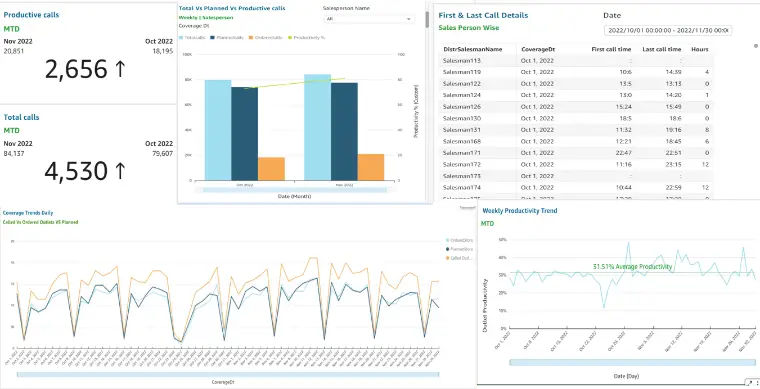The width and height of the screenshot is (760, 389).
Task: Click the Total calls legend swatch
Action: pos(181,37)
